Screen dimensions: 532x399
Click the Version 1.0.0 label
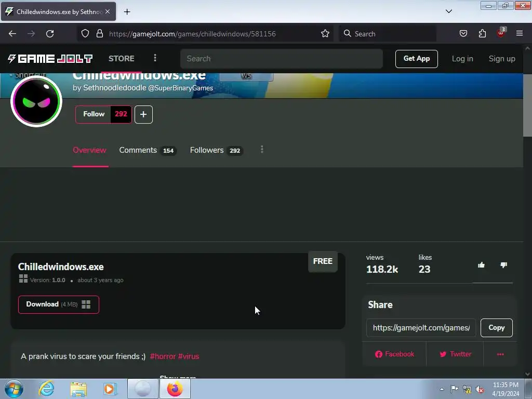pyautogui.click(x=47, y=280)
